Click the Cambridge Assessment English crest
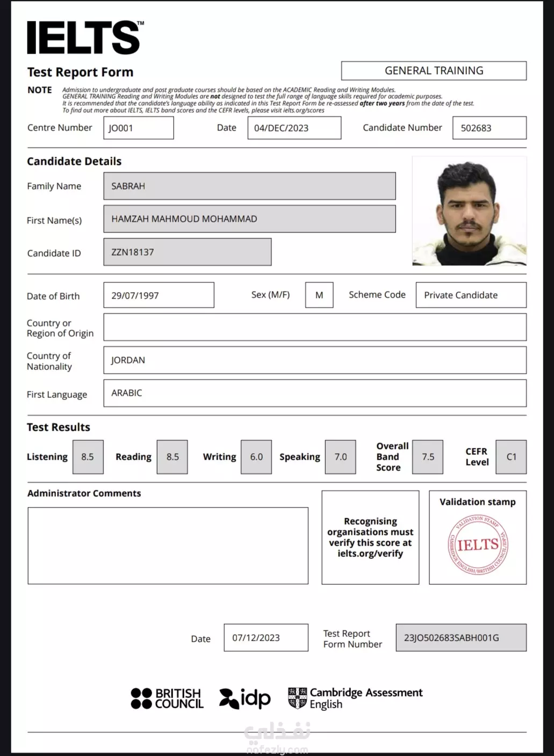The image size is (554, 756). [x=298, y=698]
